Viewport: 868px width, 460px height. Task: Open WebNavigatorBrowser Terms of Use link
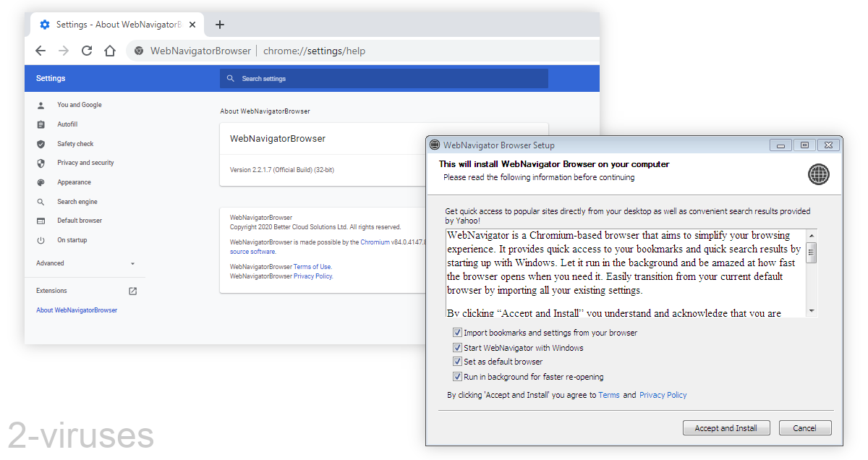click(312, 267)
